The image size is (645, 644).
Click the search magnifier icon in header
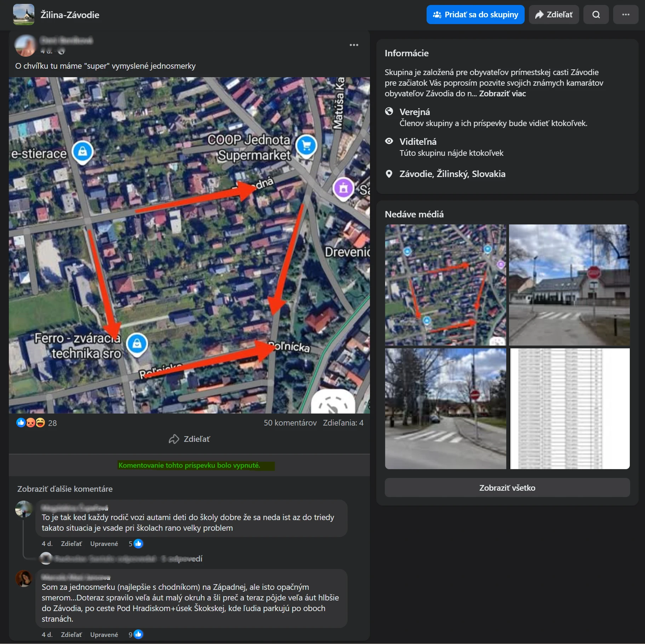coord(596,15)
